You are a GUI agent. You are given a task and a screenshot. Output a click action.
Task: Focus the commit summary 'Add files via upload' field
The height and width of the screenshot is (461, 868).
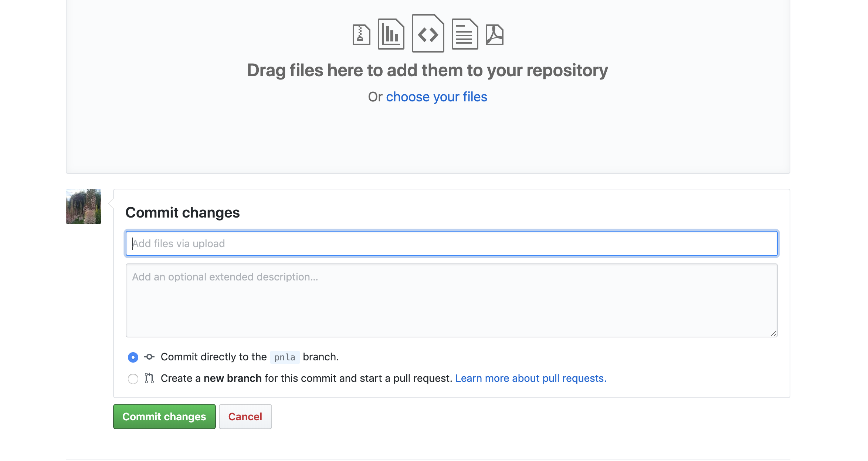point(452,243)
